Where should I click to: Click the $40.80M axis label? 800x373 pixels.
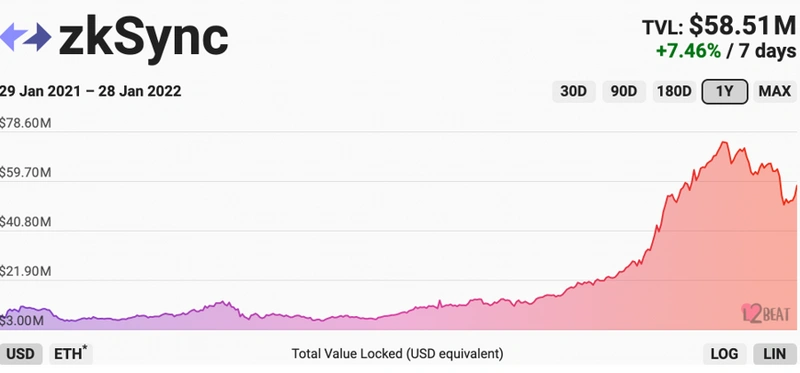26,222
